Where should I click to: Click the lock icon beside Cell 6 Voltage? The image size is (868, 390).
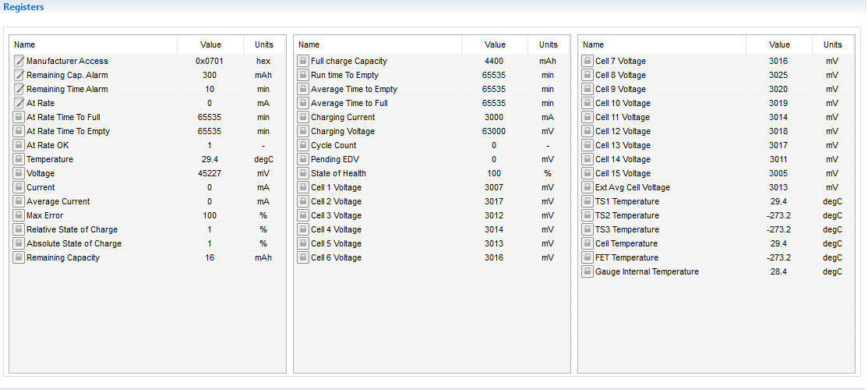point(303,257)
